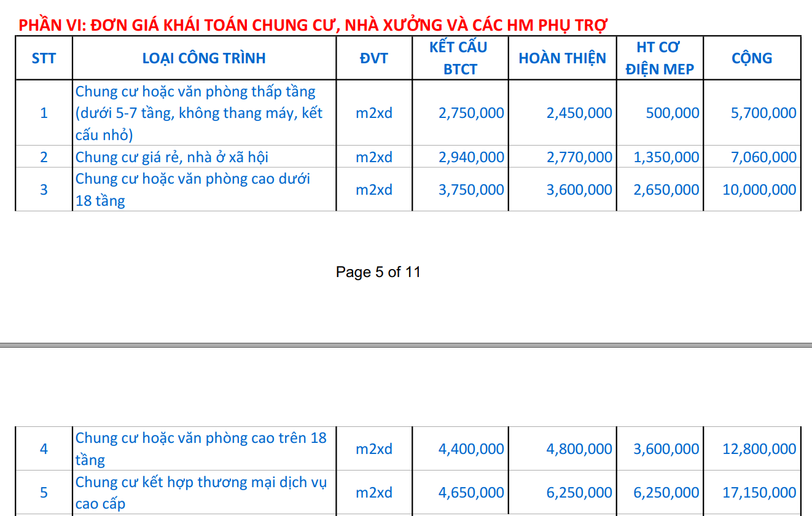Image resolution: width=812 pixels, height=516 pixels.
Task: Click the 'Page 5 of 11' footer text
Action: click(x=378, y=272)
